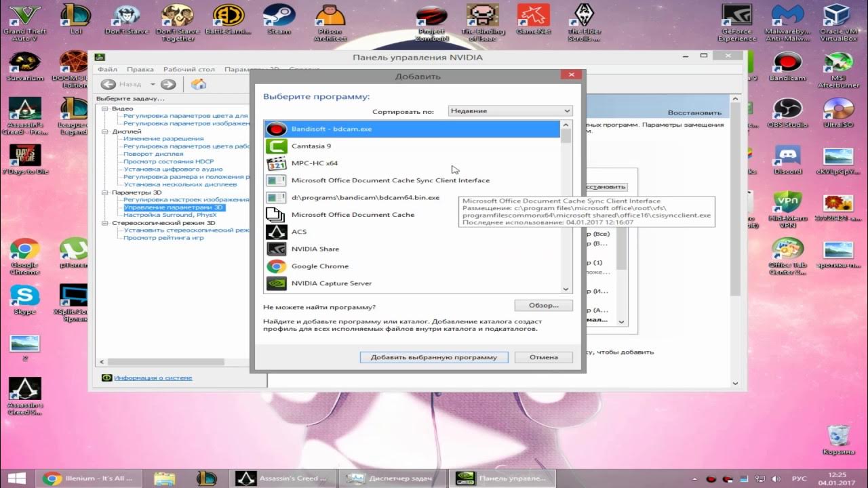Open Windows Start button

[x=17, y=479]
